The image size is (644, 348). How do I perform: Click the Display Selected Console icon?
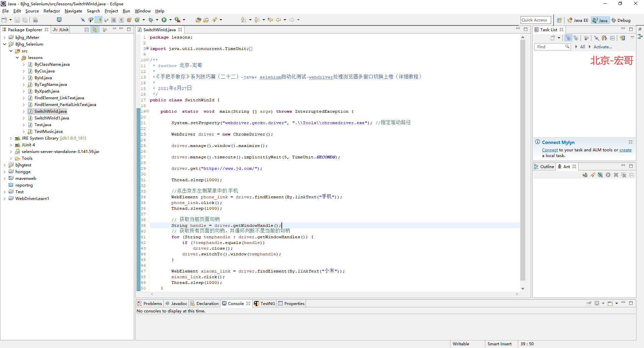pos(597,303)
